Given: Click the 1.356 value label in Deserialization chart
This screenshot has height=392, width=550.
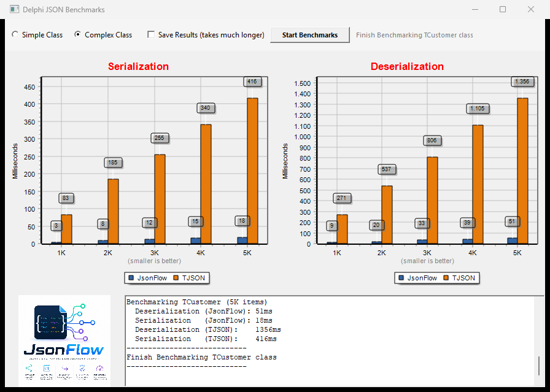Looking at the screenshot, I should 522,82.
